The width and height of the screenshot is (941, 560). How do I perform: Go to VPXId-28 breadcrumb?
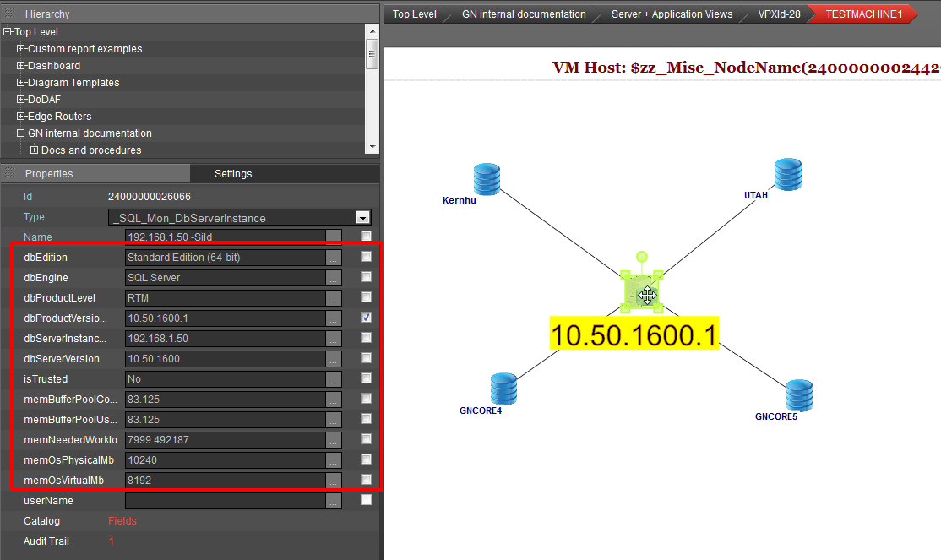[779, 14]
